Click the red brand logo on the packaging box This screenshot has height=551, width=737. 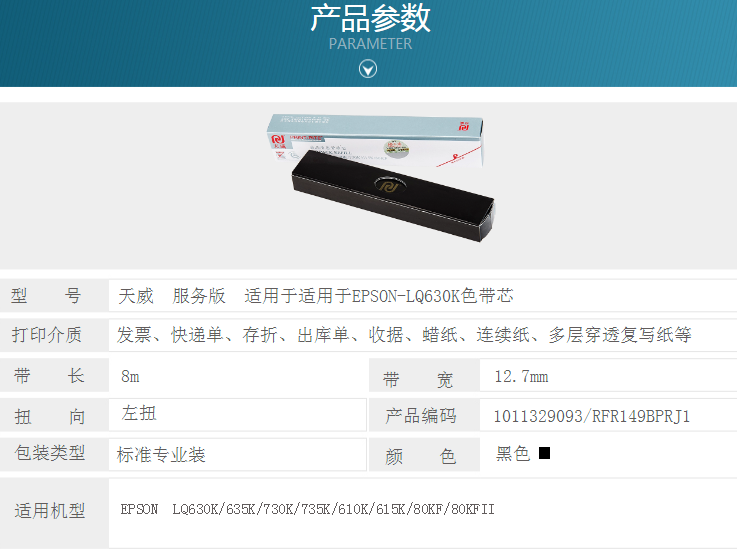click(x=278, y=141)
